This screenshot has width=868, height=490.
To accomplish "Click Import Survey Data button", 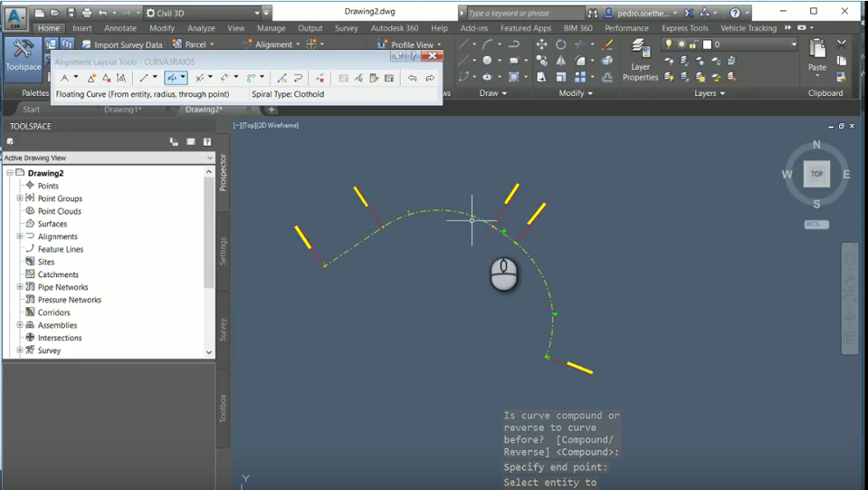I will pyautogui.click(x=122, y=44).
